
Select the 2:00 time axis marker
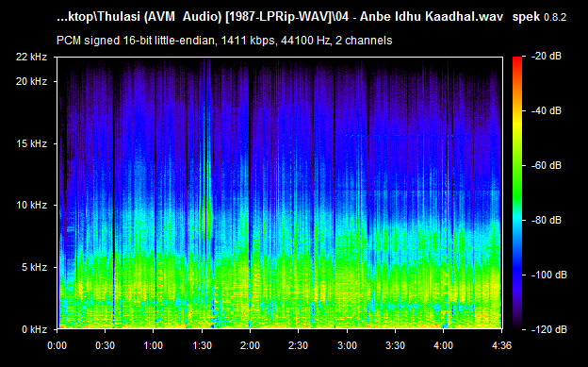pyautogui.click(x=250, y=345)
